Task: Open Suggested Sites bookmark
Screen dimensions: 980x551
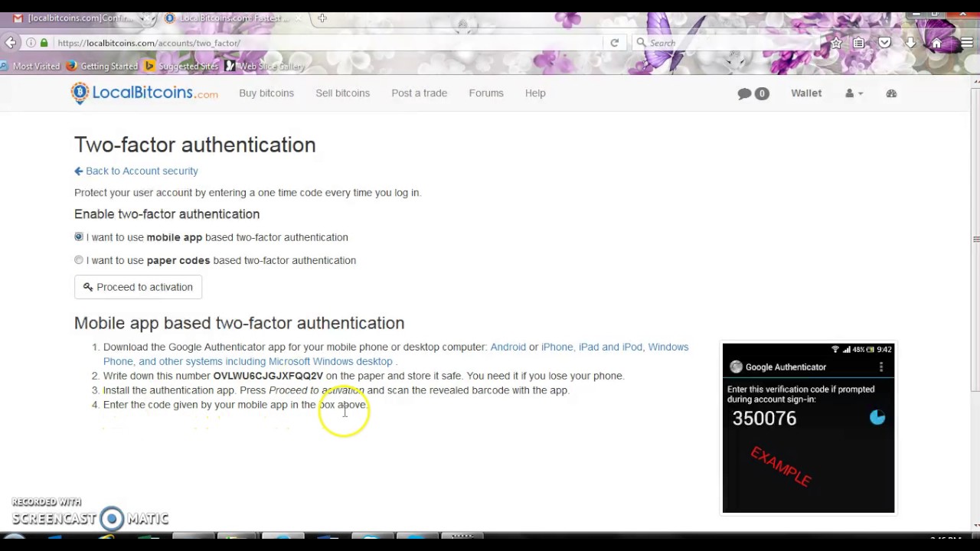Action: 182,66
